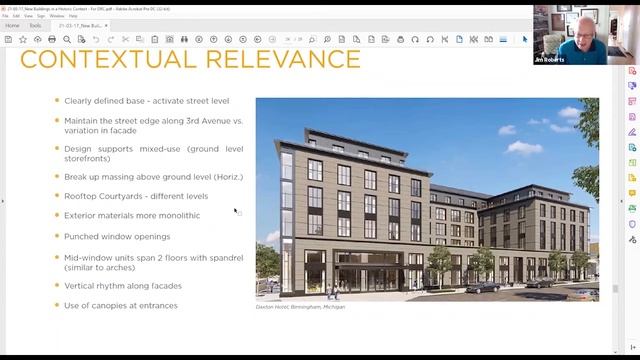Open the Window menu

pos(57,16)
